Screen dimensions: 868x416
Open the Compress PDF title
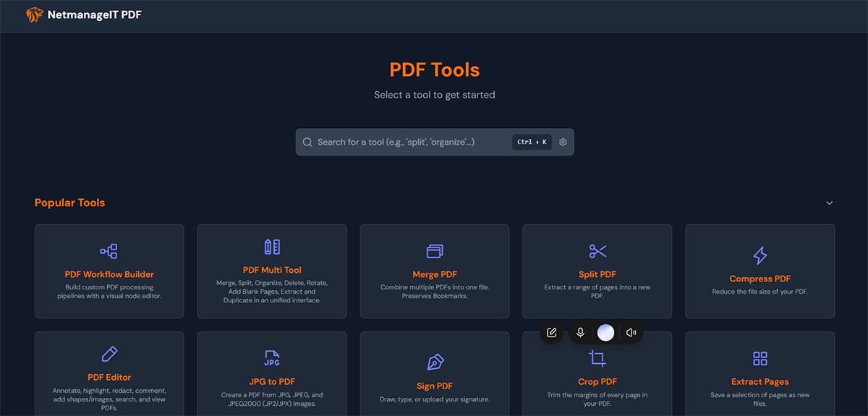760,279
